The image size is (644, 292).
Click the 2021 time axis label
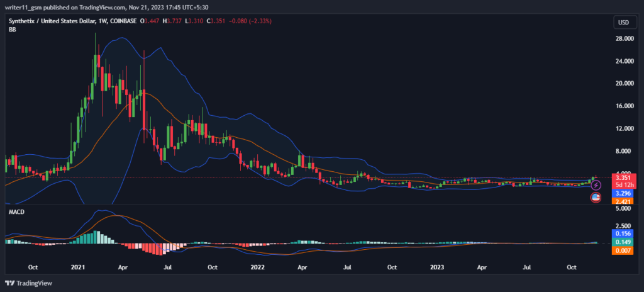coord(77,267)
